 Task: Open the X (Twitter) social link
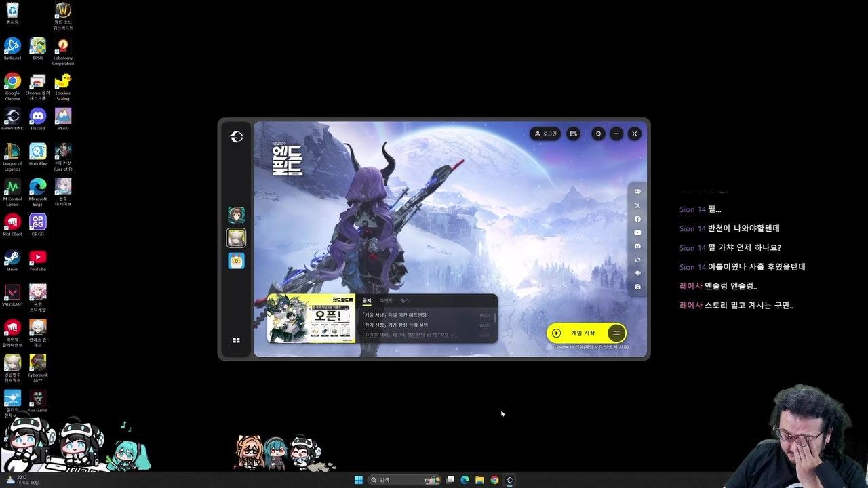pyautogui.click(x=637, y=205)
